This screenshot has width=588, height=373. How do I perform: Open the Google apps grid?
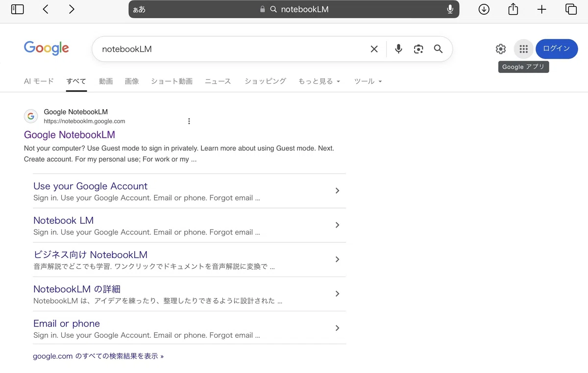click(523, 49)
